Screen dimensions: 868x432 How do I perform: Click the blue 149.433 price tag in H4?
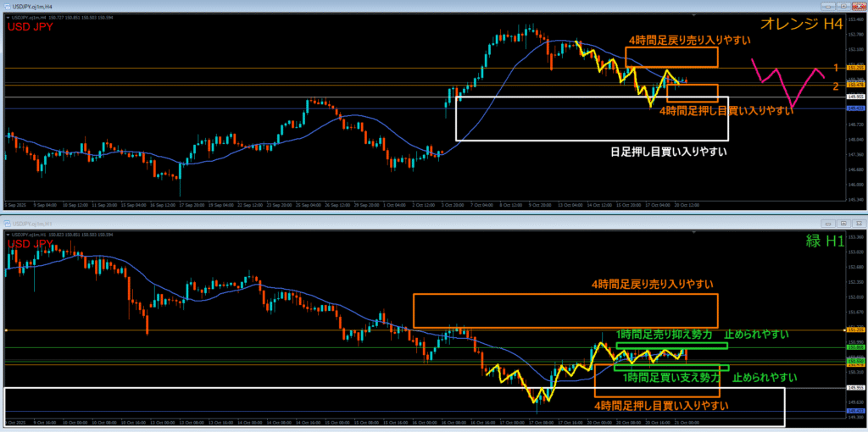coord(854,108)
